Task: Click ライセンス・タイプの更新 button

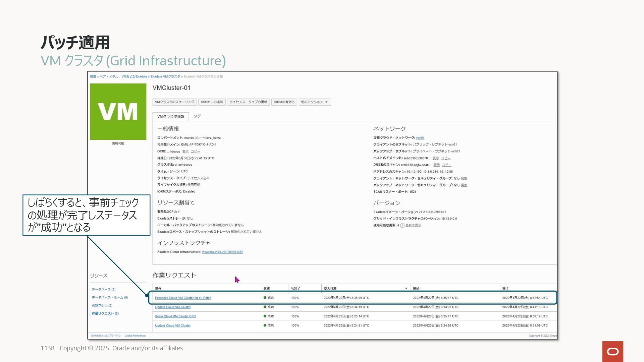Action: coord(248,102)
